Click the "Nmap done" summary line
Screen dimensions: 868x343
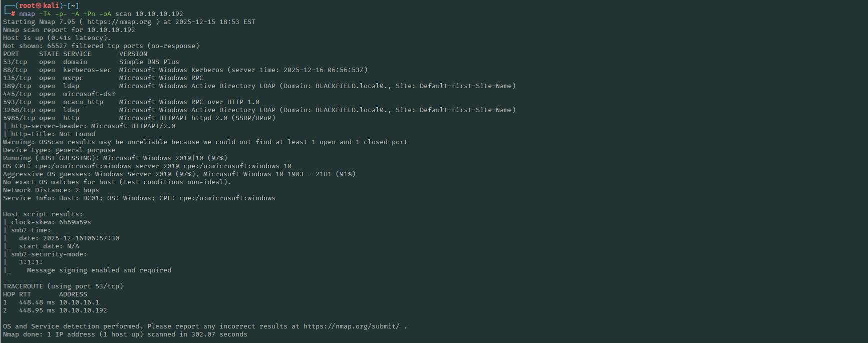125,334
